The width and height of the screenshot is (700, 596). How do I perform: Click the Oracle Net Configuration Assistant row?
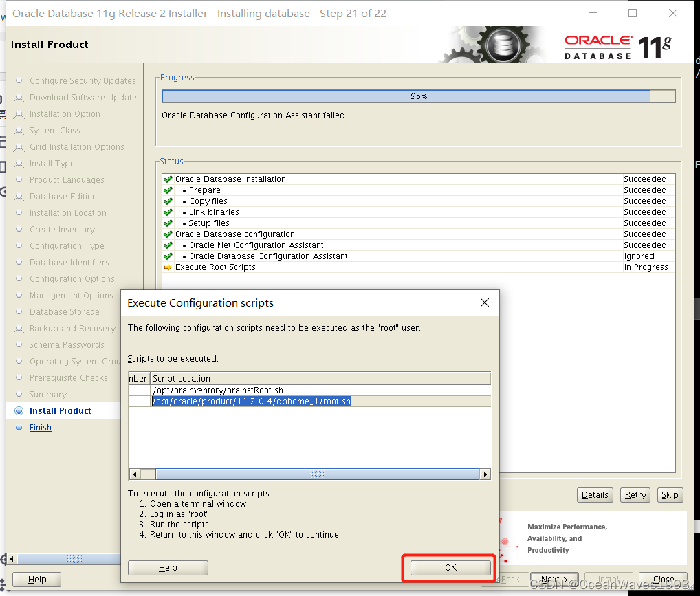pos(418,245)
